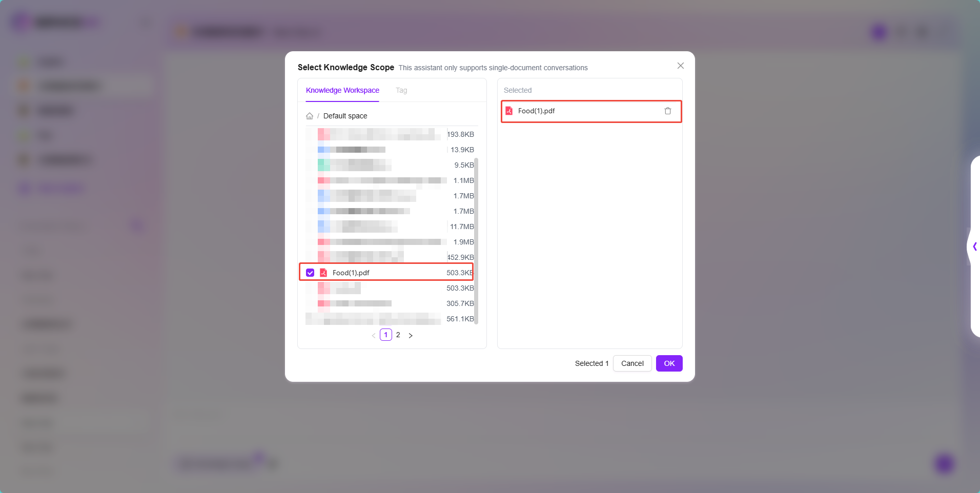
Task: Select the Knowledge Workspace tab
Action: (342, 90)
